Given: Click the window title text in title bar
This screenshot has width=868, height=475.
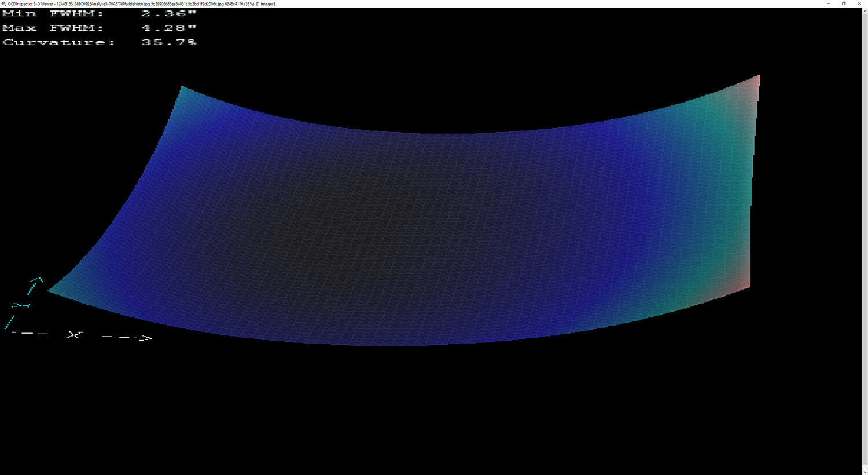Looking at the screenshot, I should click(x=141, y=3).
